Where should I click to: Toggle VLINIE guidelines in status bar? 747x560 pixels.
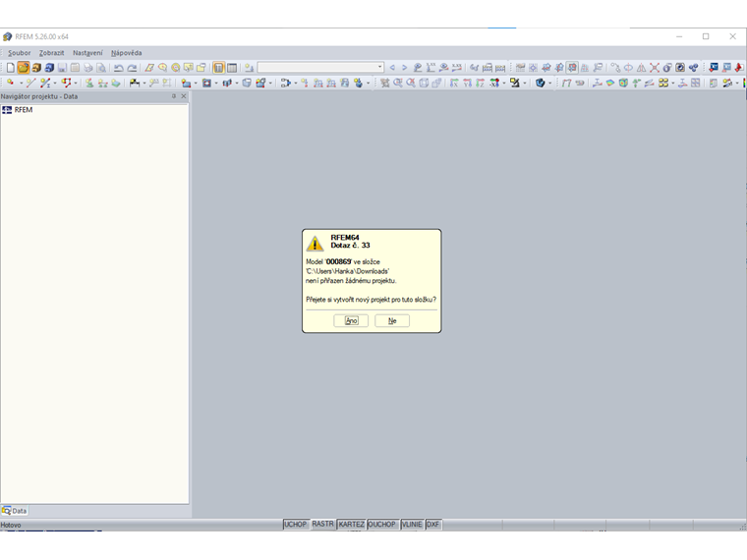coord(412,525)
